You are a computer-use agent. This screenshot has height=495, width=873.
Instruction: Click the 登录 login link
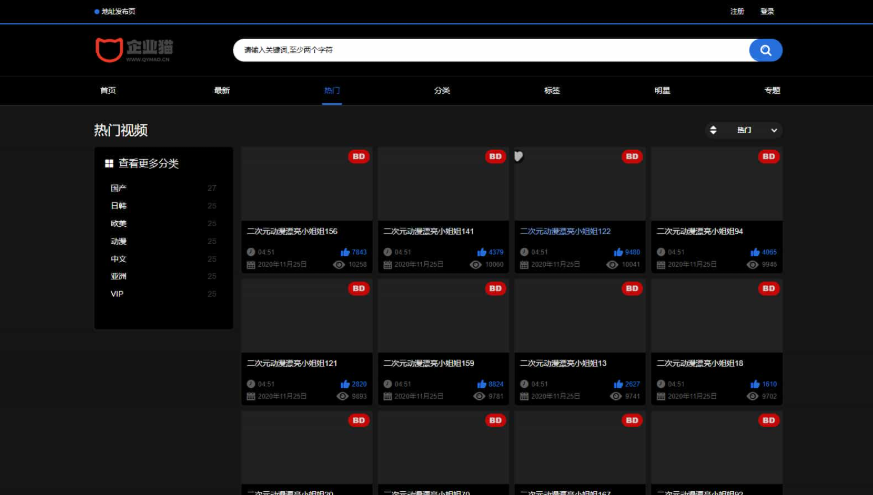[767, 11]
